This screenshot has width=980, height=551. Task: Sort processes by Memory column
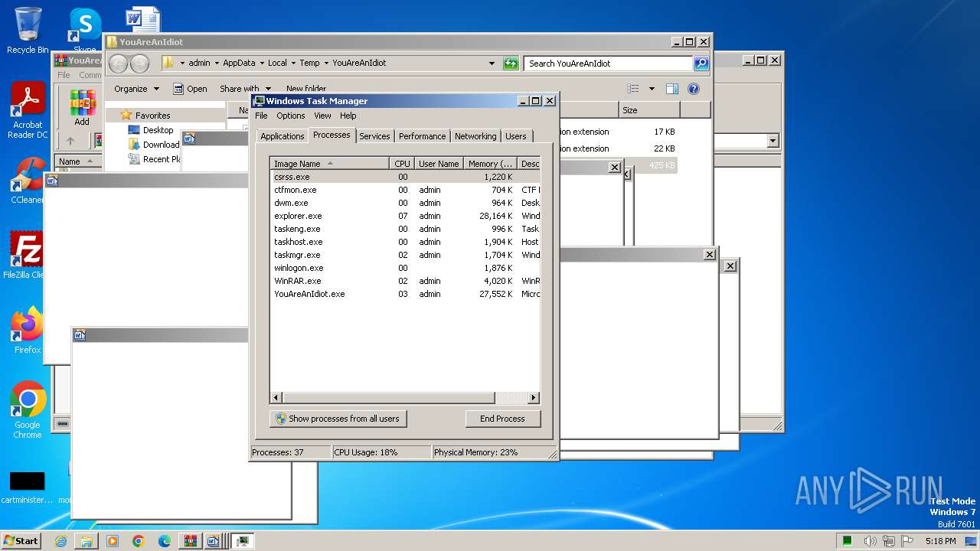tap(490, 164)
